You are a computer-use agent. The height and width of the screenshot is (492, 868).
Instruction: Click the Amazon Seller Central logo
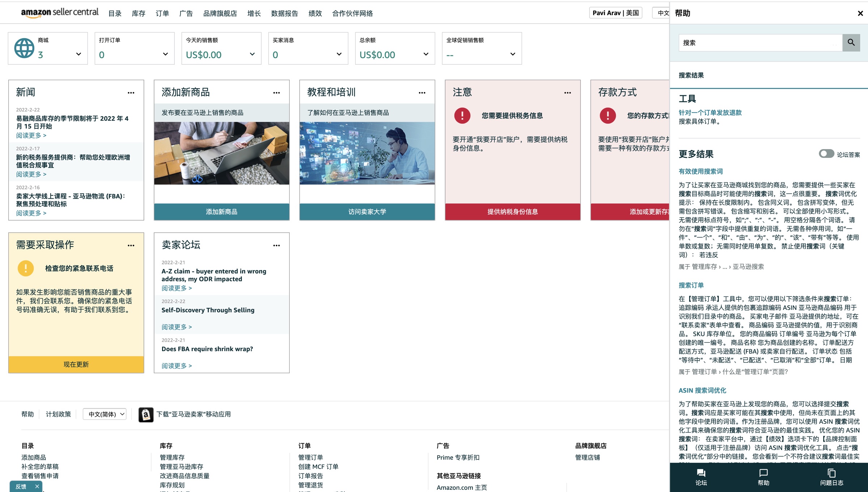60,13
